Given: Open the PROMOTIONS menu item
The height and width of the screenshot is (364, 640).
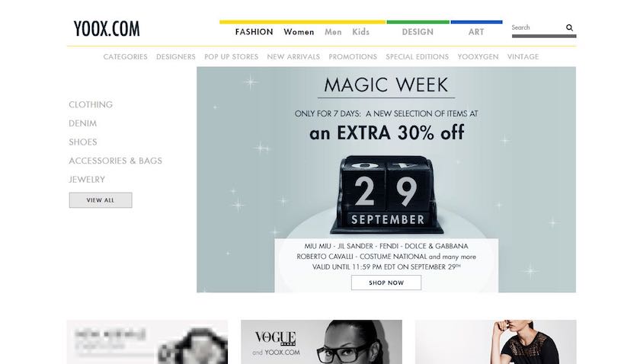Looking at the screenshot, I should coord(353,56).
